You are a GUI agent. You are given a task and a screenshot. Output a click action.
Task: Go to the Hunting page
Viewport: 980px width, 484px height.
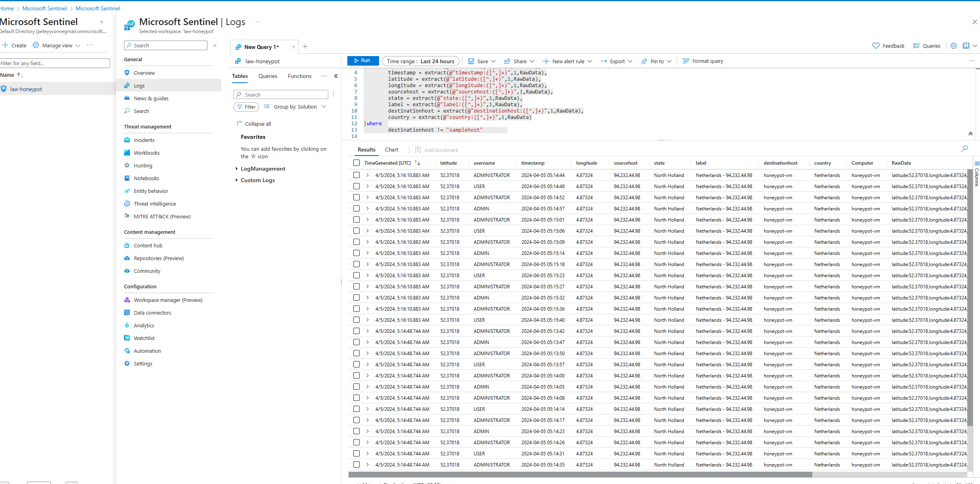click(143, 165)
